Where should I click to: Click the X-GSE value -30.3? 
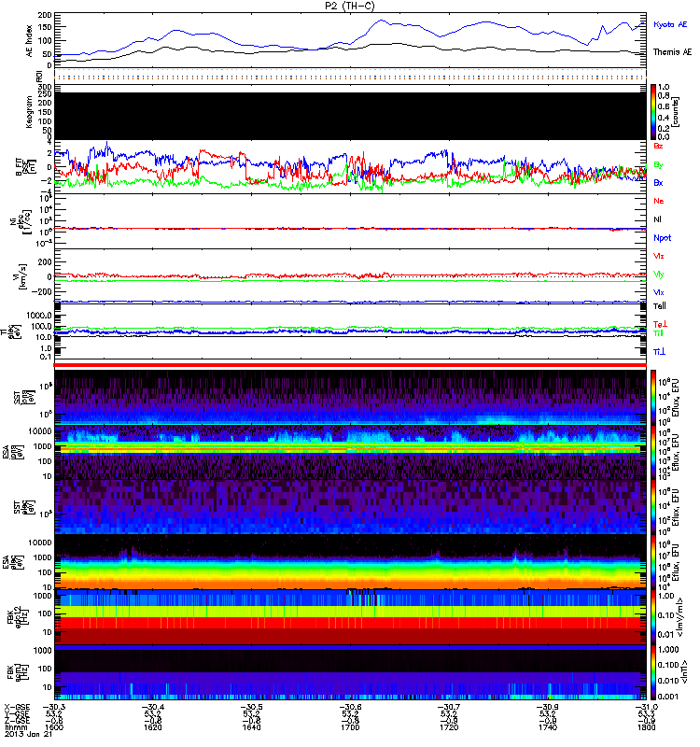tap(53, 707)
